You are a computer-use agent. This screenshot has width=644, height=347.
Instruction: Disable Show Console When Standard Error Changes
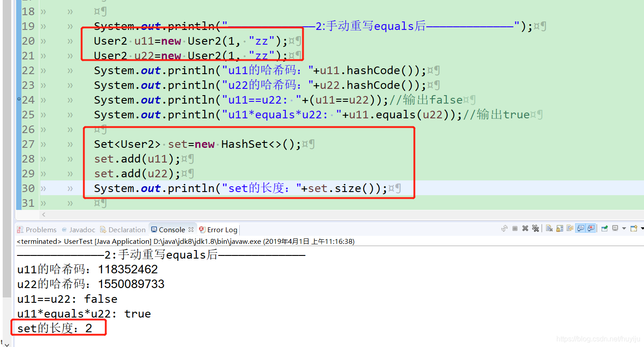590,228
